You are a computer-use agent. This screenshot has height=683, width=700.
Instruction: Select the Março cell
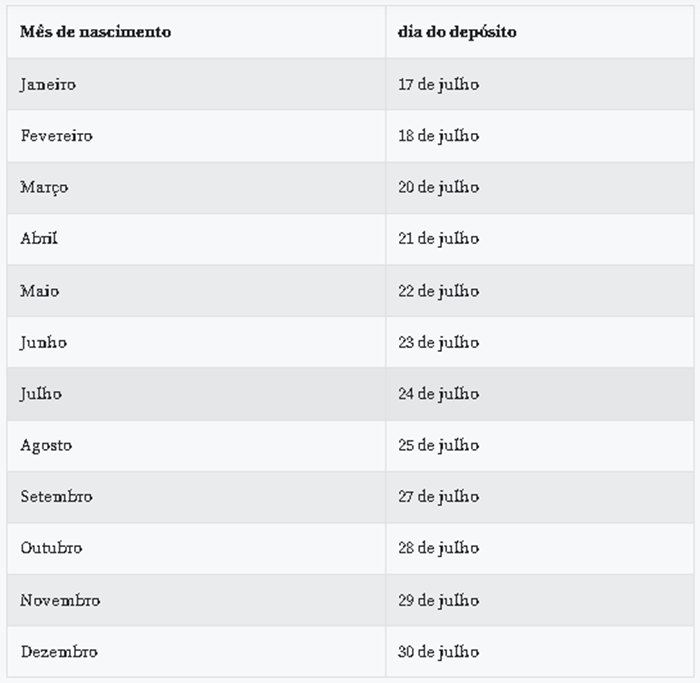pyautogui.click(x=45, y=188)
